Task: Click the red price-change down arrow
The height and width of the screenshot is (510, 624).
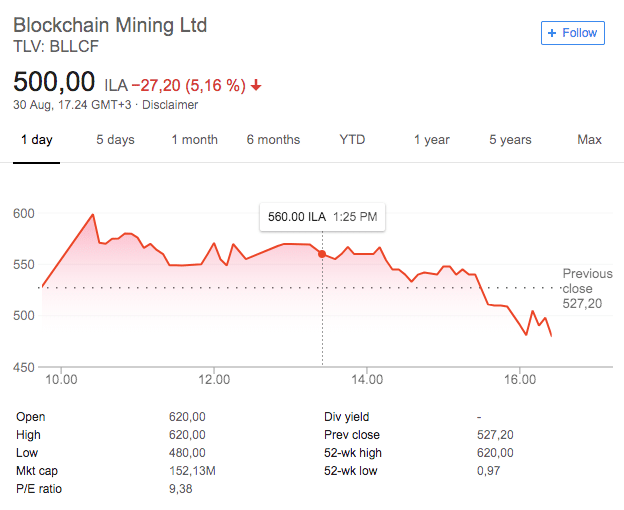Action: tap(256, 86)
